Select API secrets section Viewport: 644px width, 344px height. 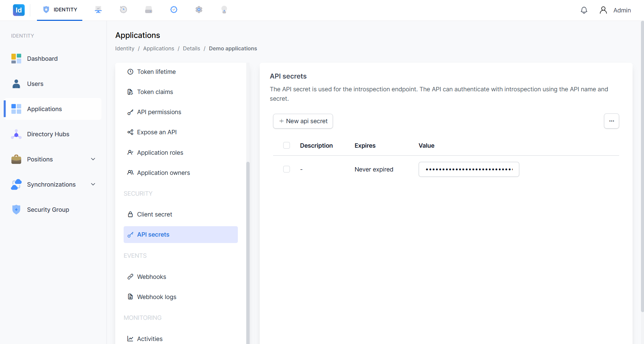point(181,235)
